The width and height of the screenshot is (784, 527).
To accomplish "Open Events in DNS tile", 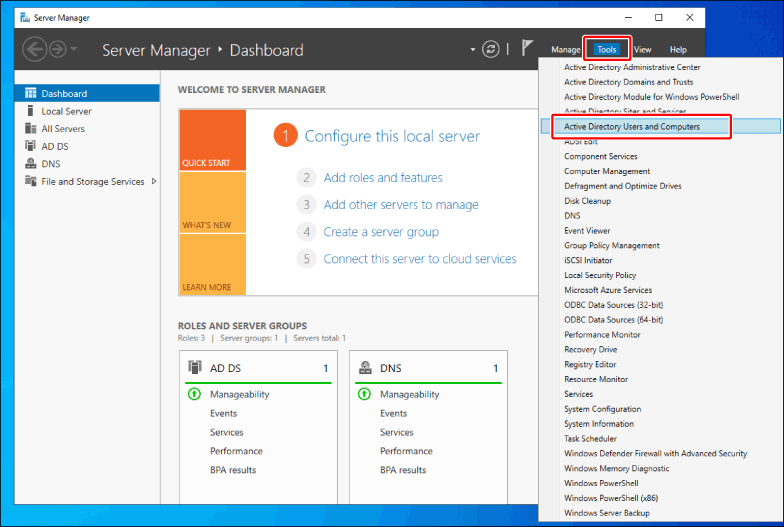I will (x=394, y=414).
